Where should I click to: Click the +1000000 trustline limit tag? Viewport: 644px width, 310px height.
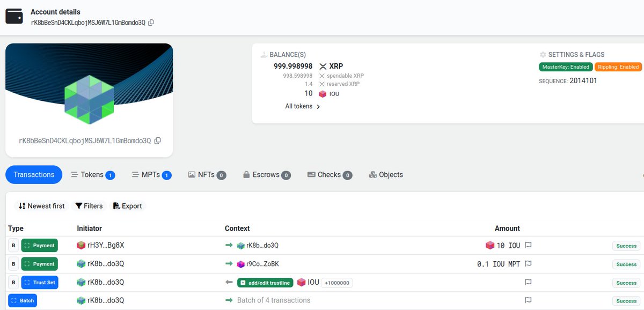click(x=337, y=283)
